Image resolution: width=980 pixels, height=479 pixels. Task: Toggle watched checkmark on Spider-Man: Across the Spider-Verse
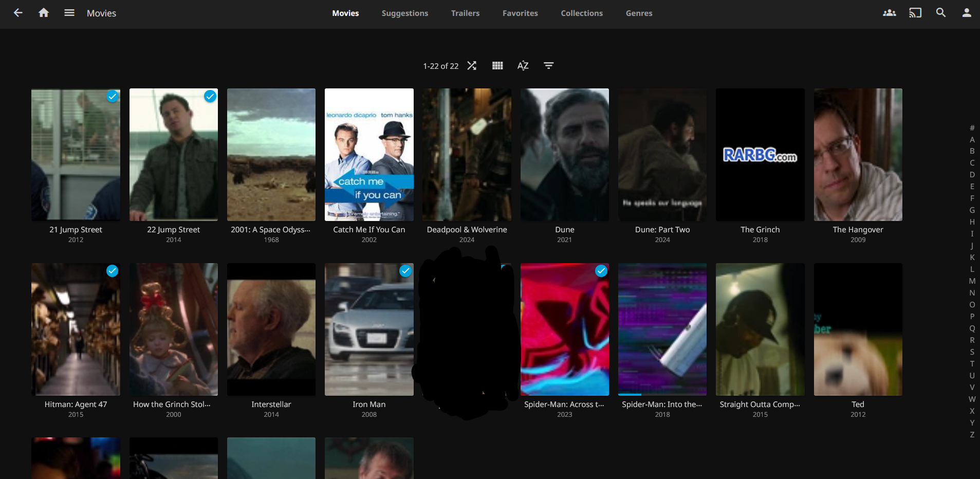click(601, 271)
